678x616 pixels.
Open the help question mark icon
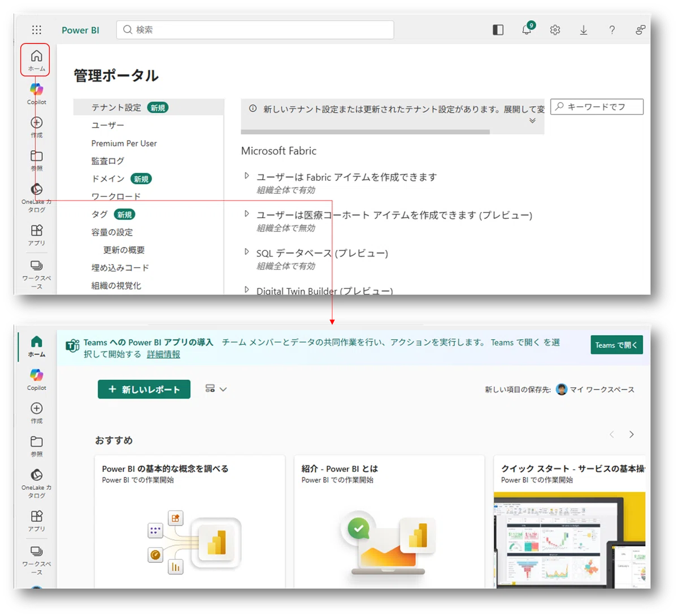[x=612, y=30]
